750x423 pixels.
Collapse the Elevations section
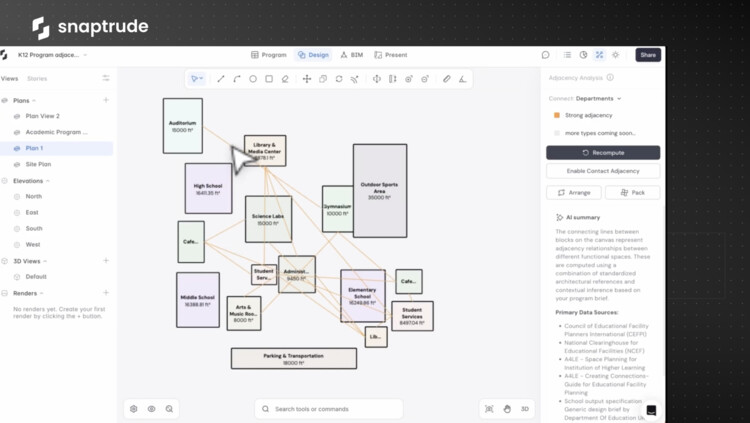point(5,181)
